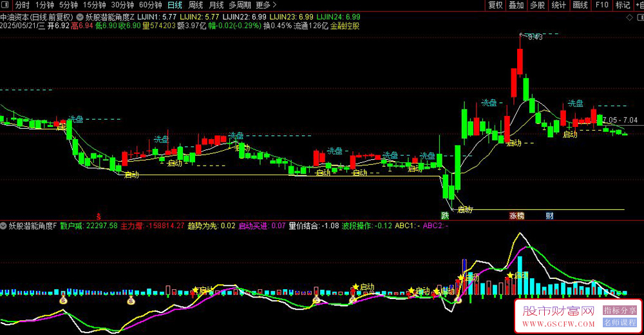Click the 幅-0.02(-0.29%) change value
Image resolution: width=644 pixels, height=335 pixels.
pyautogui.click(x=234, y=26)
